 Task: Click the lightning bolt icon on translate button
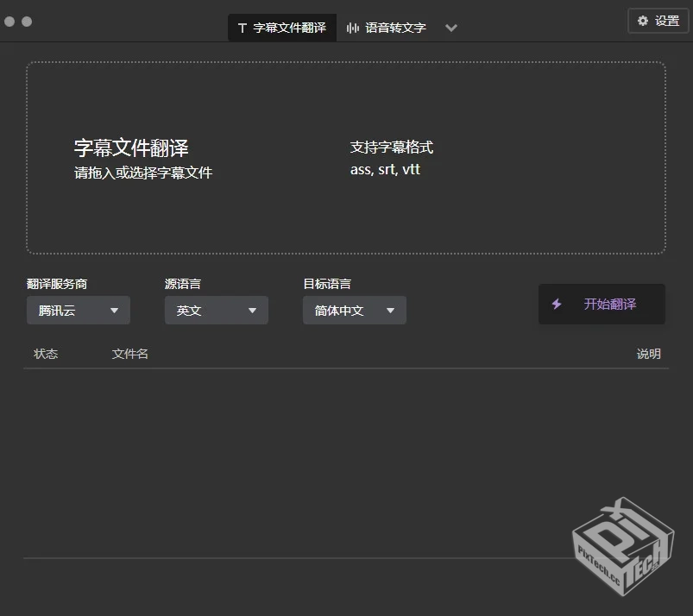pyautogui.click(x=556, y=304)
